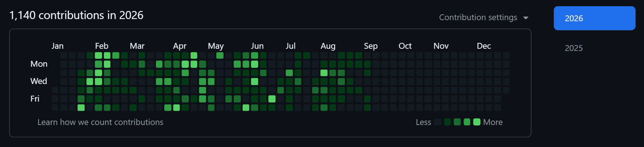Screen dimensions: 644x147
Task: Click the Aug month label
Action: coord(328,46)
